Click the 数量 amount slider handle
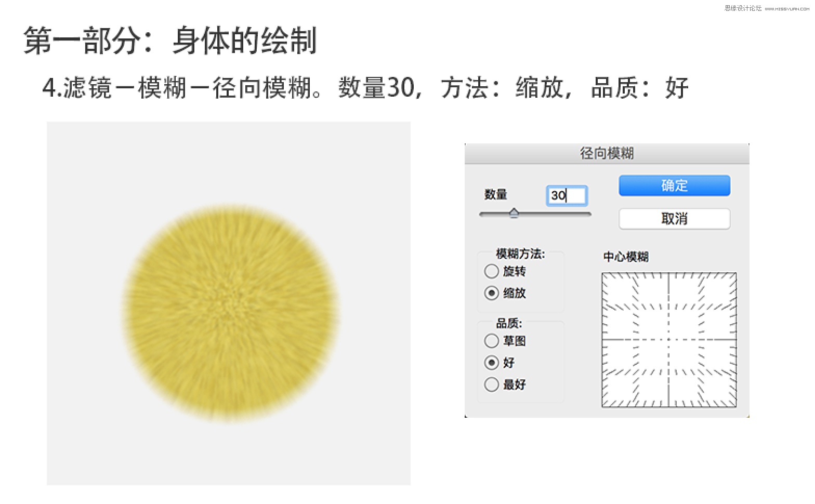 514,213
